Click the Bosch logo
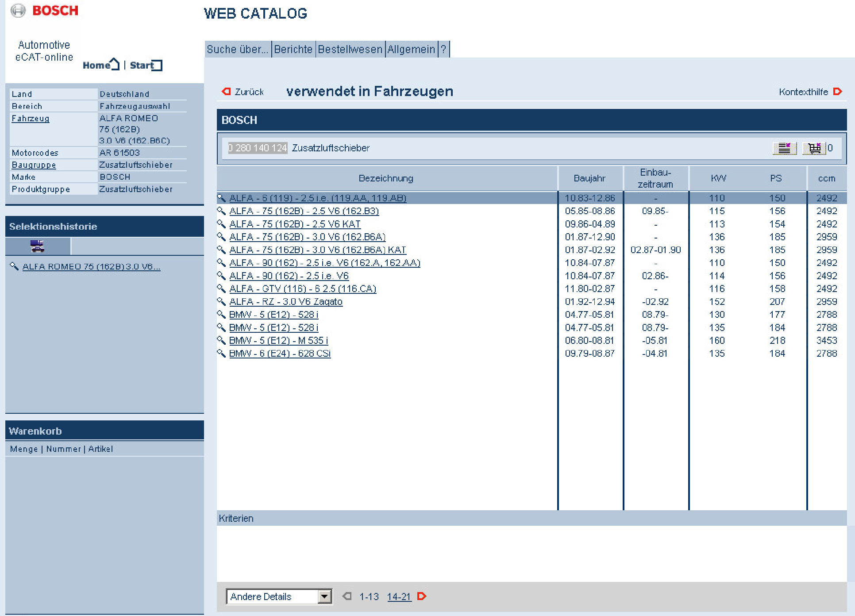This screenshot has height=616, width=855. [44, 10]
